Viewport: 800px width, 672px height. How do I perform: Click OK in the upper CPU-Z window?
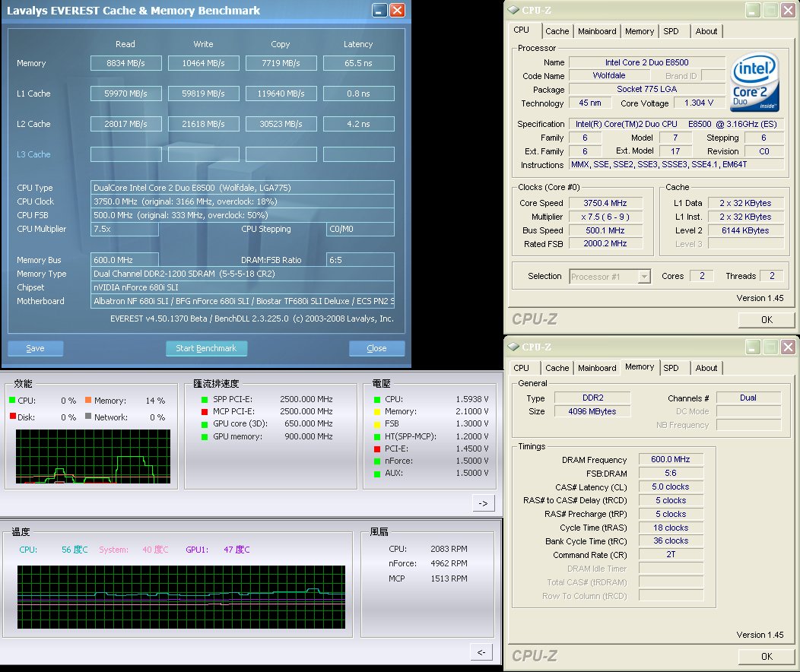(x=767, y=320)
